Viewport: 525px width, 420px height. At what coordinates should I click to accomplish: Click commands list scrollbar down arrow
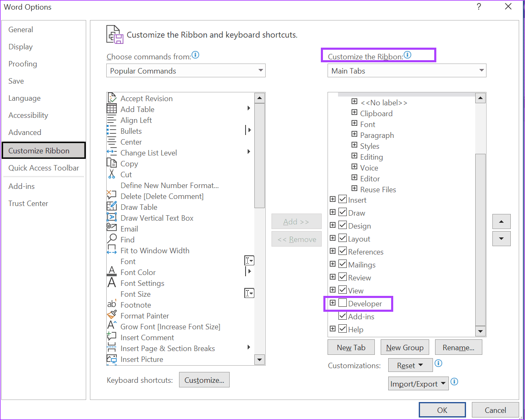pyautogui.click(x=259, y=359)
